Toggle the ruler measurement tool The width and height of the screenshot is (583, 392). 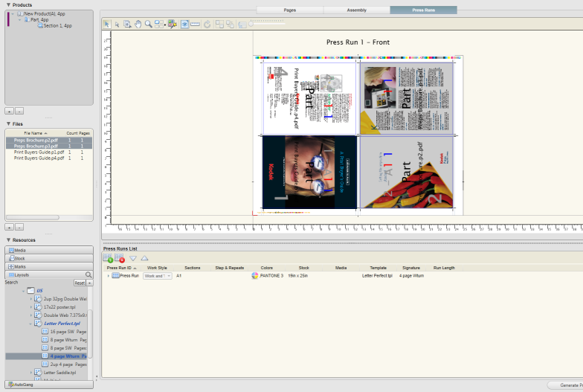coord(195,24)
